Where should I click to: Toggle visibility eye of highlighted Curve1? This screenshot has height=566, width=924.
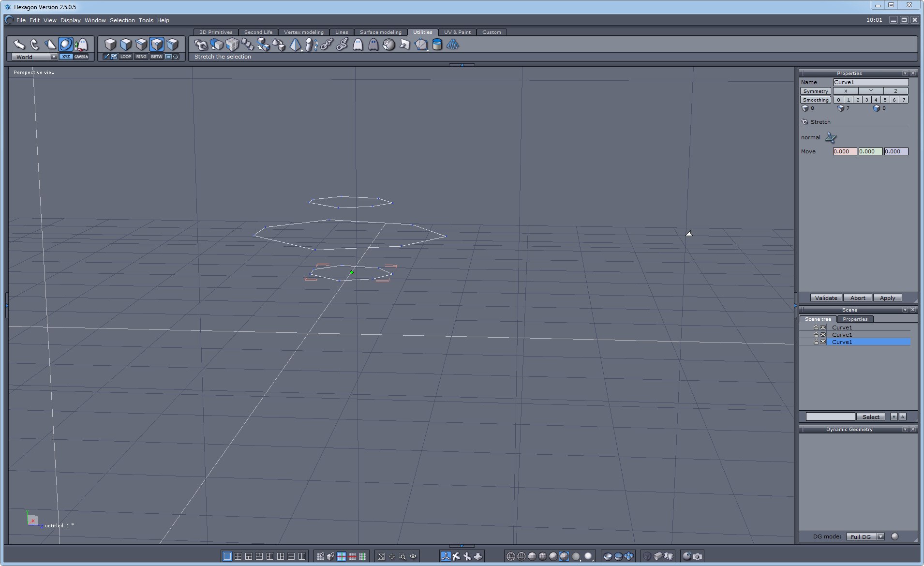pyautogui.click(x=823, y=342)
